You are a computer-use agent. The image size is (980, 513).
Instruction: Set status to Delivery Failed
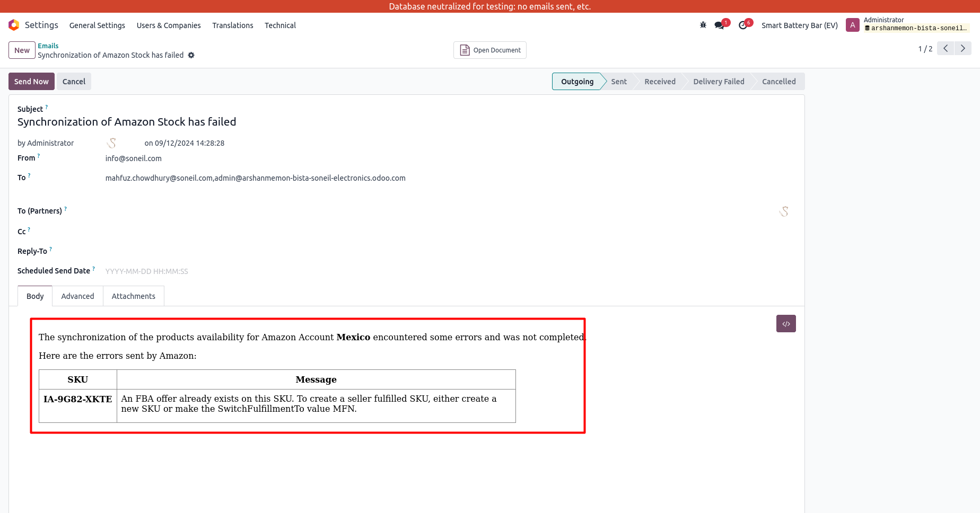(x=719, y=82)
